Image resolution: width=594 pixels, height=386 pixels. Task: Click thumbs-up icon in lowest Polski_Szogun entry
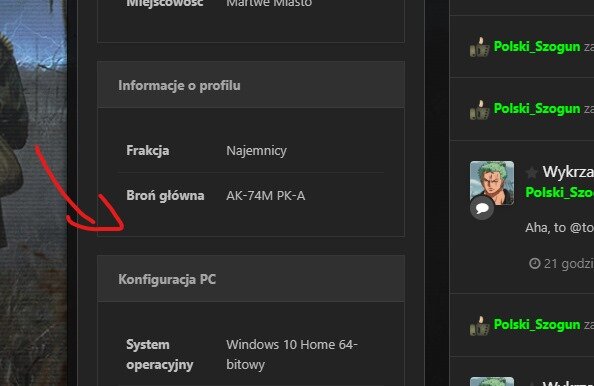coord(480,325)
